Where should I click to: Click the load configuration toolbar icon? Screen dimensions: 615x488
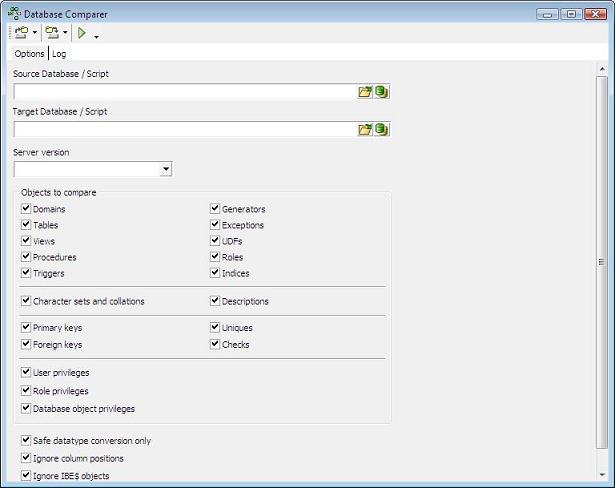(x=21, y=33)
